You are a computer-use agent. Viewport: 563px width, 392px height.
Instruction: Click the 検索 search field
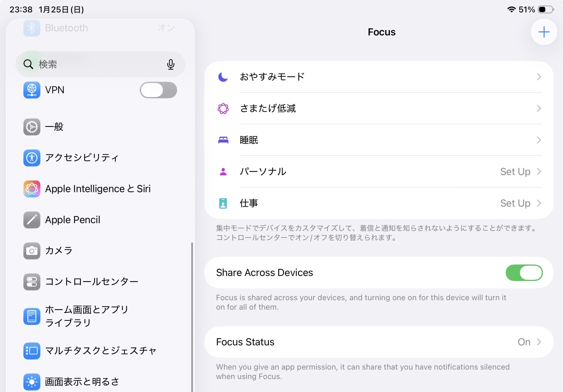tap(97, 64)
